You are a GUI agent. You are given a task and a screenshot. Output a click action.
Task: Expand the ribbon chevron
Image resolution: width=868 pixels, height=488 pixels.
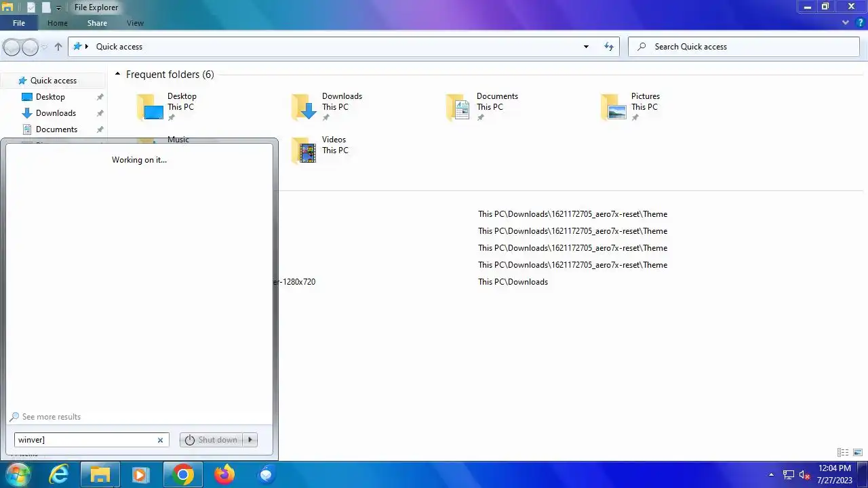[846, 22]
